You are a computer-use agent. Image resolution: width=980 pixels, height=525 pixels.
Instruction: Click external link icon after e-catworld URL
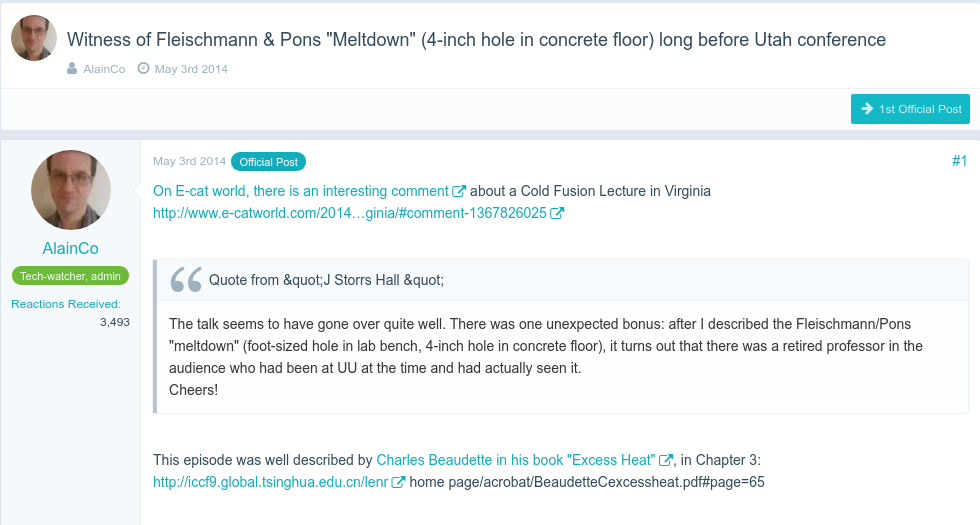coord(558,213)
